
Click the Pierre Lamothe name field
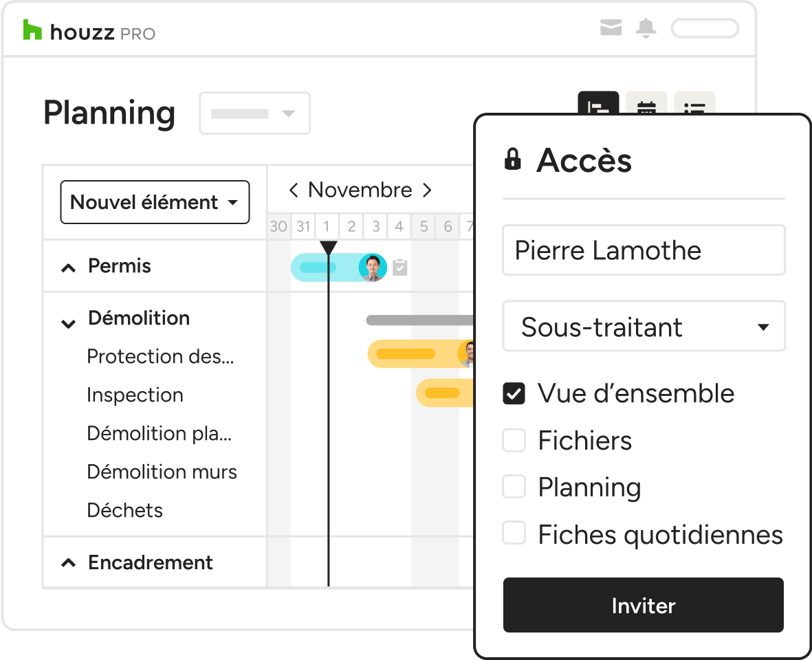[644, 250]
